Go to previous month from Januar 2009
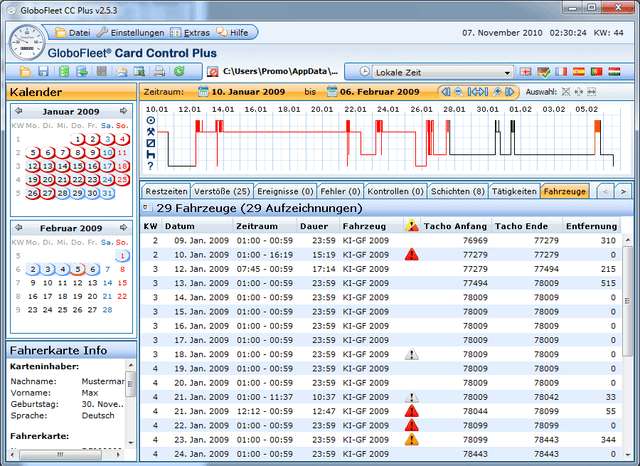Viewport: 640px width, 466px height. [x=18, y=111]
